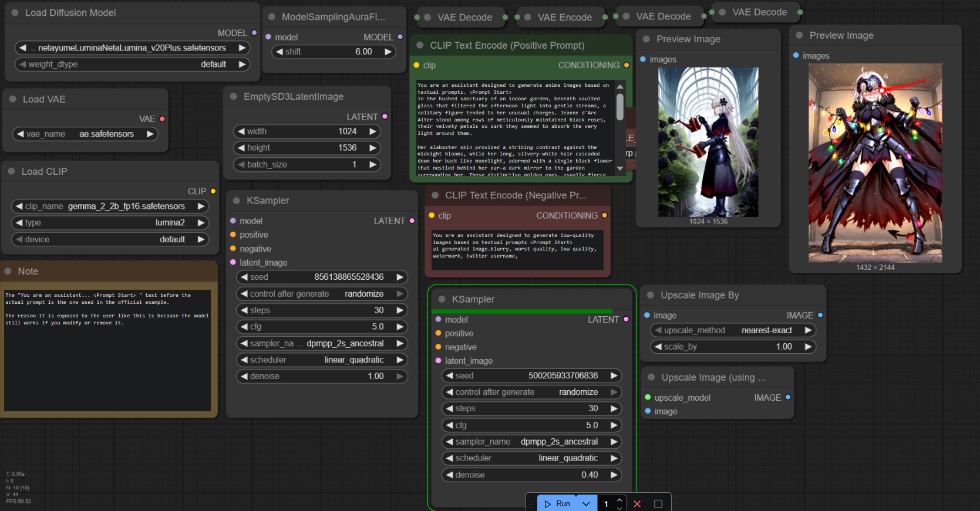The width and height of the screenshot is (980, 511).
Task: Click the Run button to queue the workflow
Action: pos(557,503)
